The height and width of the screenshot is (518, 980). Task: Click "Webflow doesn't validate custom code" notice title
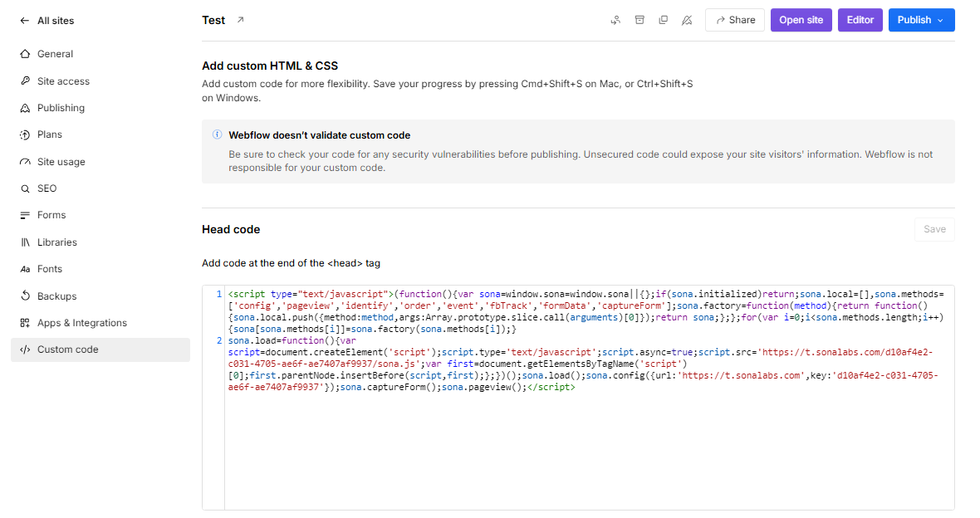coord(320,135)
